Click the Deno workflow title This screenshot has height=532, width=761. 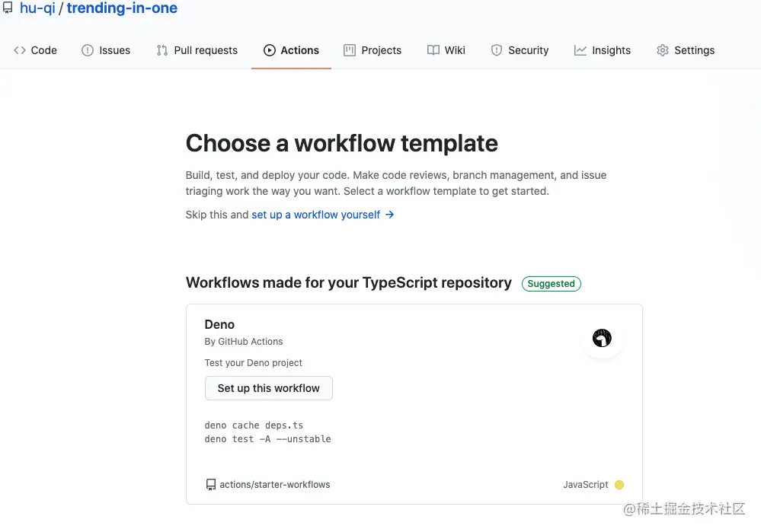coord(219,324)
